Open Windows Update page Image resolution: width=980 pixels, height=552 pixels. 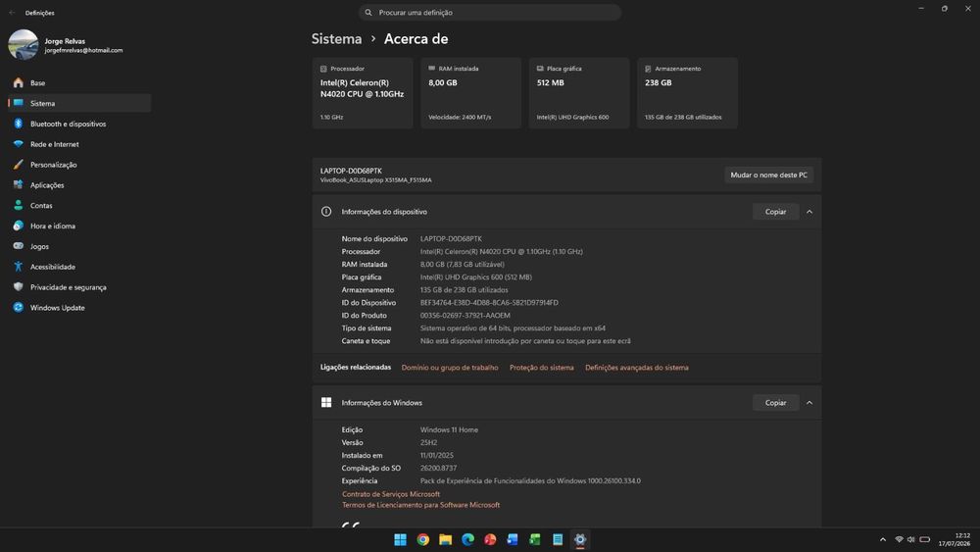[79, 308]
